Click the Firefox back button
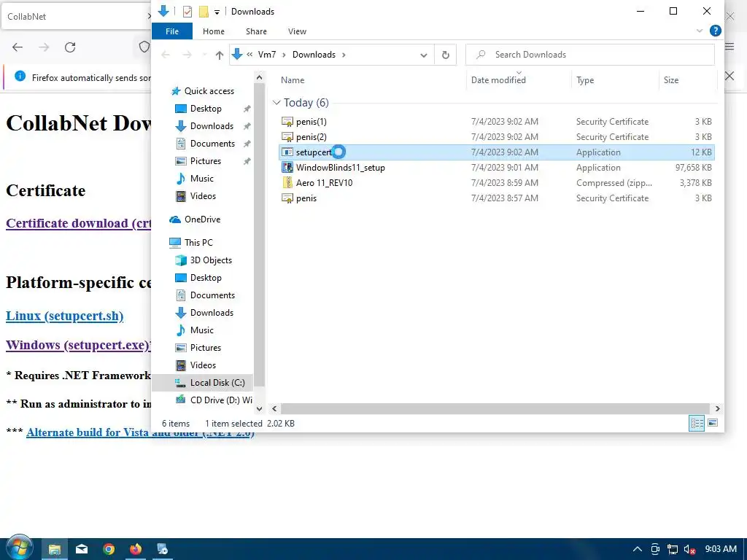The image size is (747, 560). point(18,47)
